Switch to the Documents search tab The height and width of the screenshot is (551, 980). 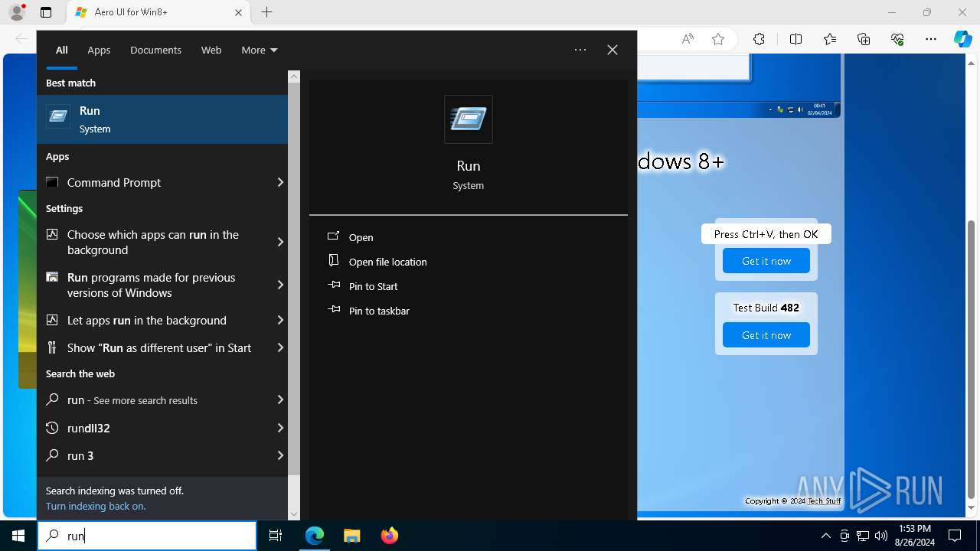(x=155, y=50)
